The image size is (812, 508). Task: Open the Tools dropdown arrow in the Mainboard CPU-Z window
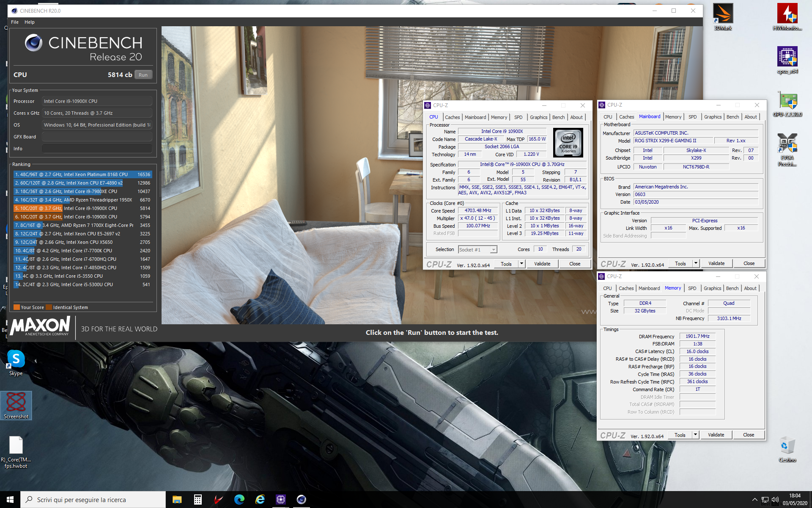[x=696, y=263]
